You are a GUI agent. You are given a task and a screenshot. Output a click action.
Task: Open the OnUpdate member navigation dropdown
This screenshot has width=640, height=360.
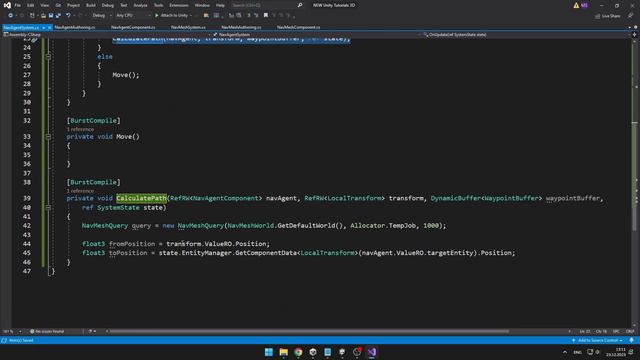point(527,35)
